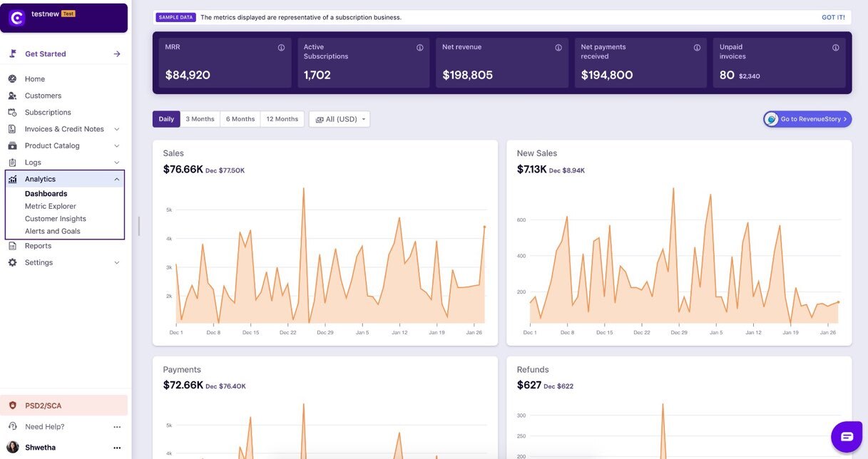Go to Subscriptions in sidebar
The height and width of the screenshot is (459, 868).
48,113
